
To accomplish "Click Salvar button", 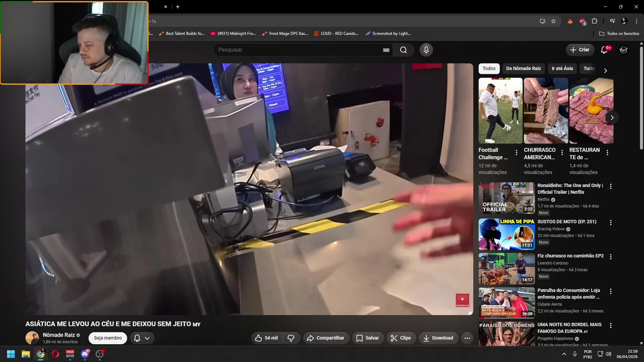I will [367, 338].
